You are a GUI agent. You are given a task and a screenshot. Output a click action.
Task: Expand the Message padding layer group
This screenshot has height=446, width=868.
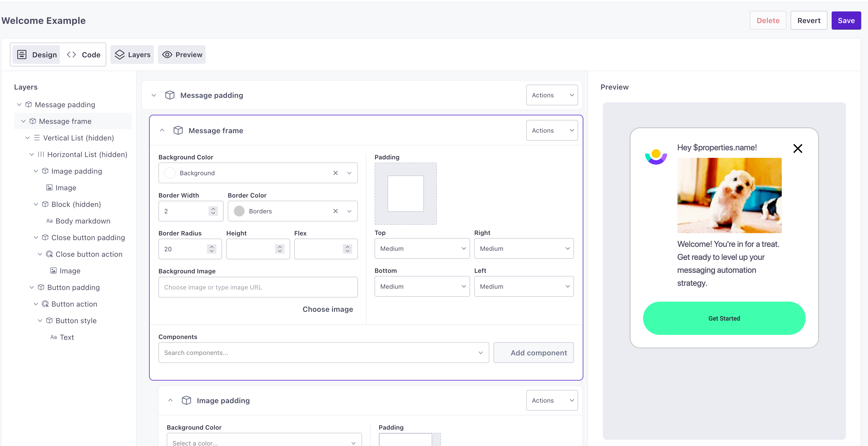point(19,105)
